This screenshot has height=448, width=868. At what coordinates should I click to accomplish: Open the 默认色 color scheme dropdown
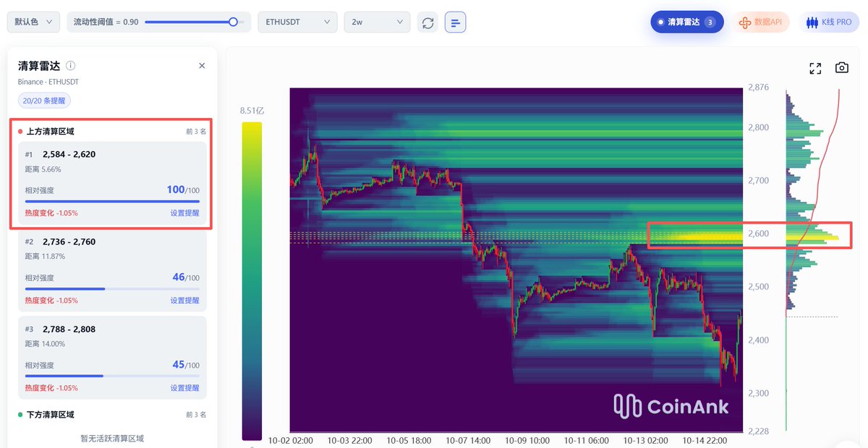point(34,22)
